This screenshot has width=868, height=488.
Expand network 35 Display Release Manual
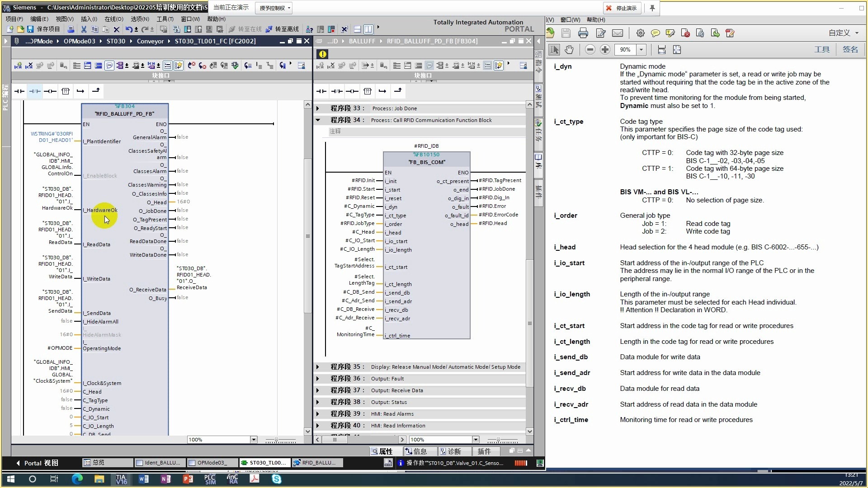click(318, 367)
